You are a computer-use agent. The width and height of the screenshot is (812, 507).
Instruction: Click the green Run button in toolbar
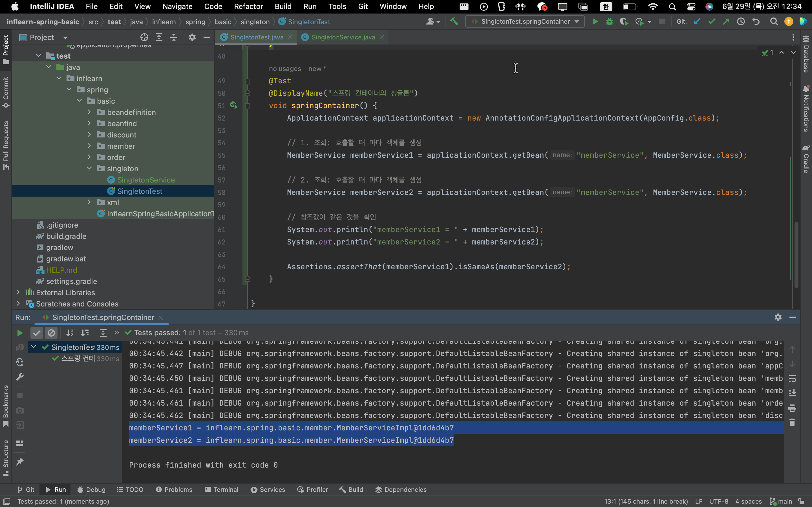click(x=595, y=22)
